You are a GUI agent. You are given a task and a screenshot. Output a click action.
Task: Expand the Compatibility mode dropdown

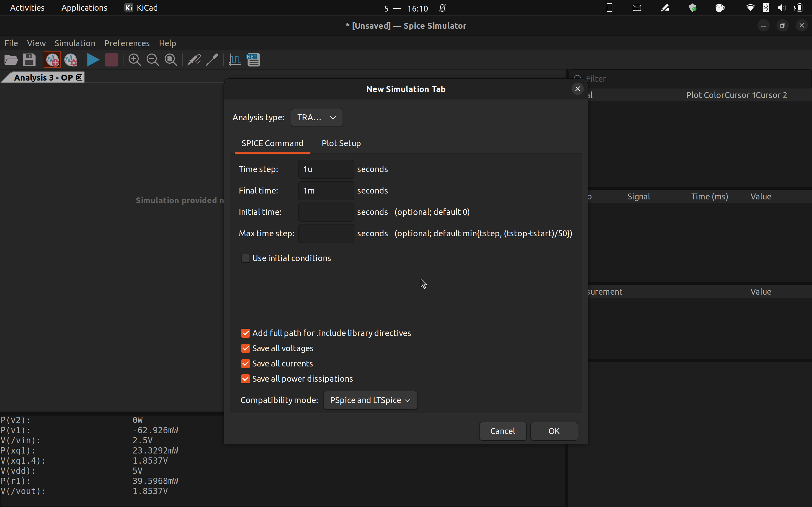pyautogui.click(x=370, y=400)
